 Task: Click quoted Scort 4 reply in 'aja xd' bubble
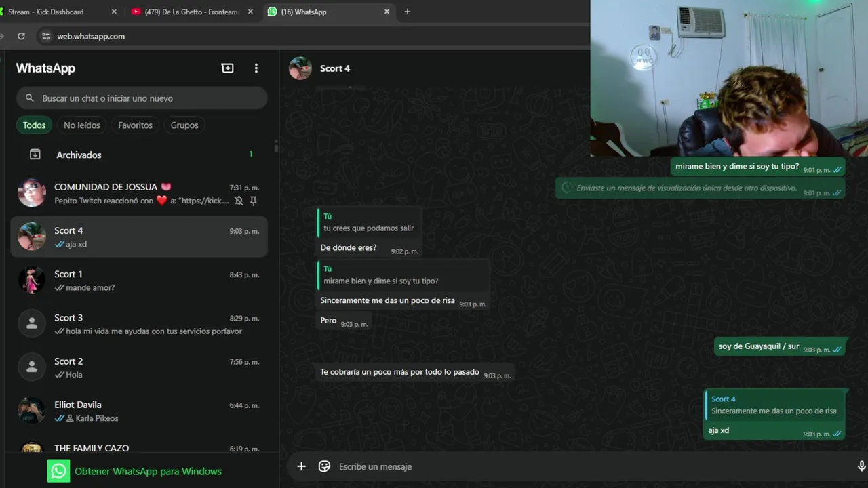point(774,405)
